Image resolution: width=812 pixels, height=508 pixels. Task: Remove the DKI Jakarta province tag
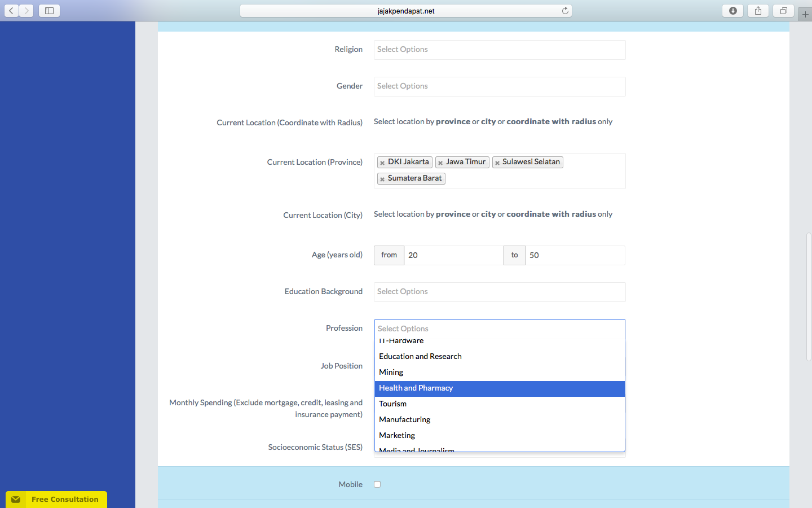pyautogui.click(x=382, y=162)
